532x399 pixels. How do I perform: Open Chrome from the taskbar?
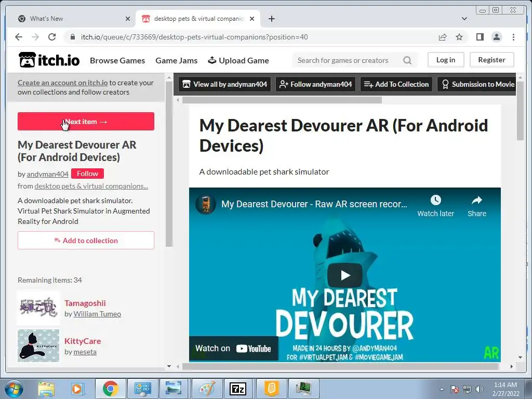(x=110, y=389)
